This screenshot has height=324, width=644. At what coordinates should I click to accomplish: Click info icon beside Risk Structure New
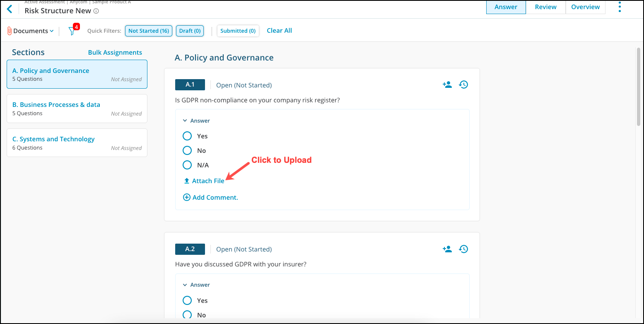coord(96,11)
